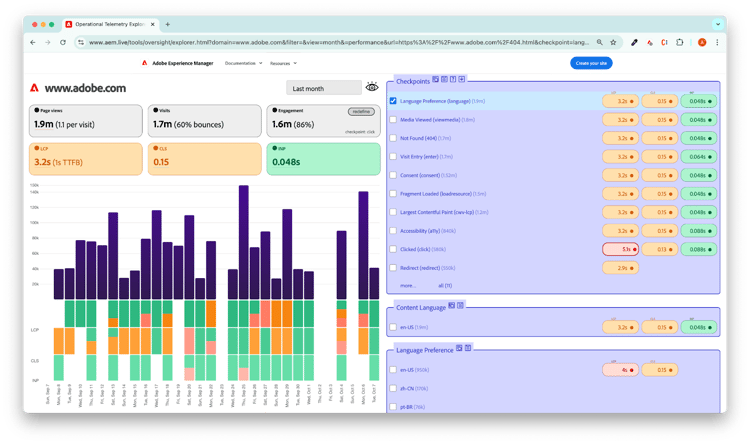Open a new browser tab with plus button
This screenshot has height=444, width=750.
[167, 23]
